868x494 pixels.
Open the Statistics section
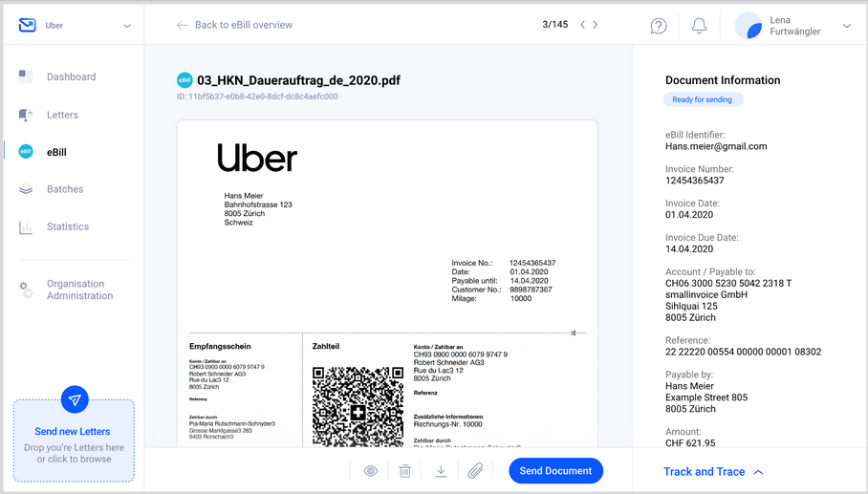(x=68, y=226)
